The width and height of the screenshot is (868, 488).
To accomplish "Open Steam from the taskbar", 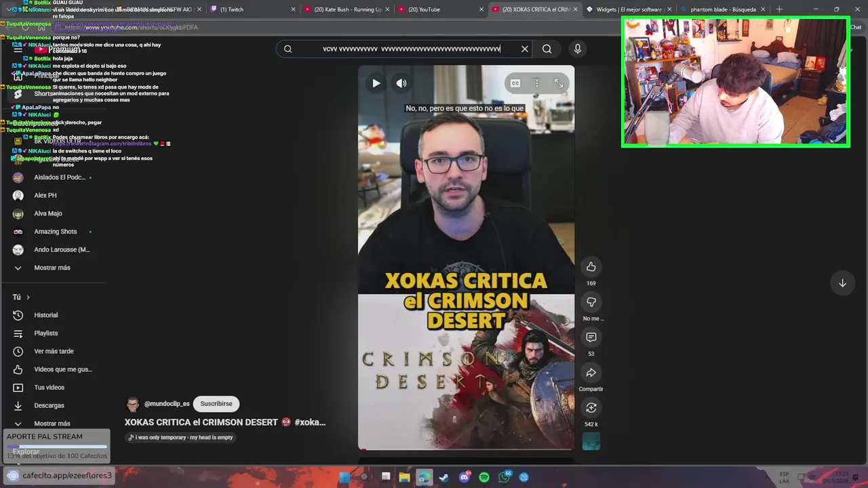I will click(444, 477).
